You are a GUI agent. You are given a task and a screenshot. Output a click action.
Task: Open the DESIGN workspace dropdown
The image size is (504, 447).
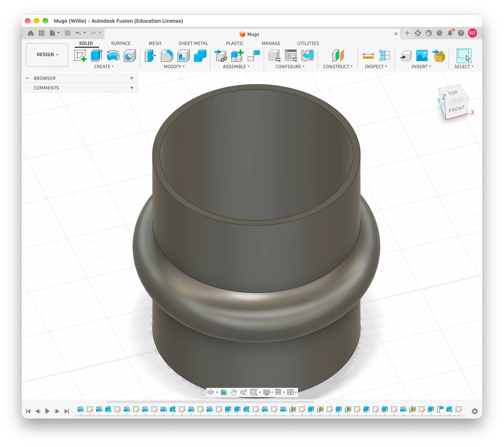[47, 55]
